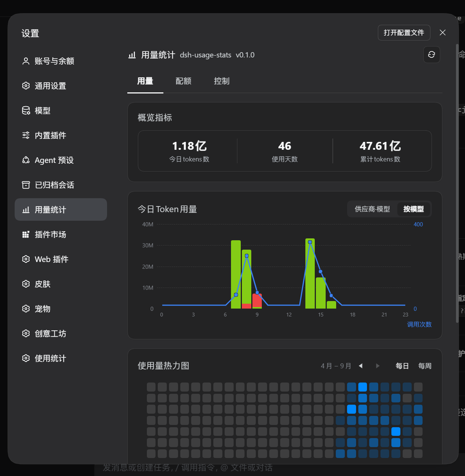The height and width of the screenshot is (476, 465).
Task: Open 通用设置 settings page
Action: tap(61, 86)
